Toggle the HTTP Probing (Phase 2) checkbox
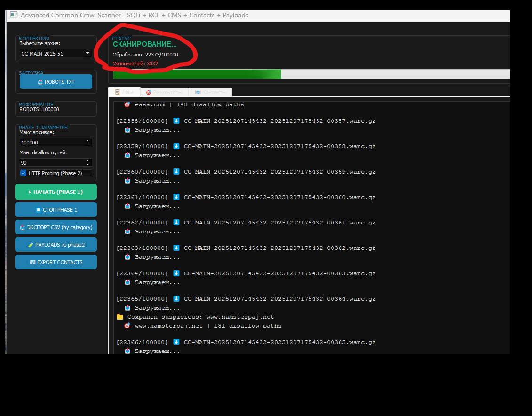This screenshot has width=532, height=416. click(x=23, y=173)
